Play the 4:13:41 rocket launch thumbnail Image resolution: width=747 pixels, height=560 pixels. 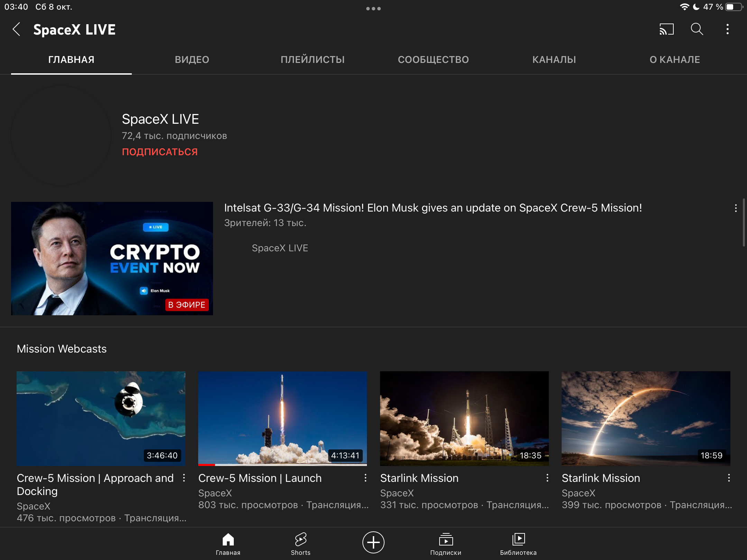click(283, 419)
